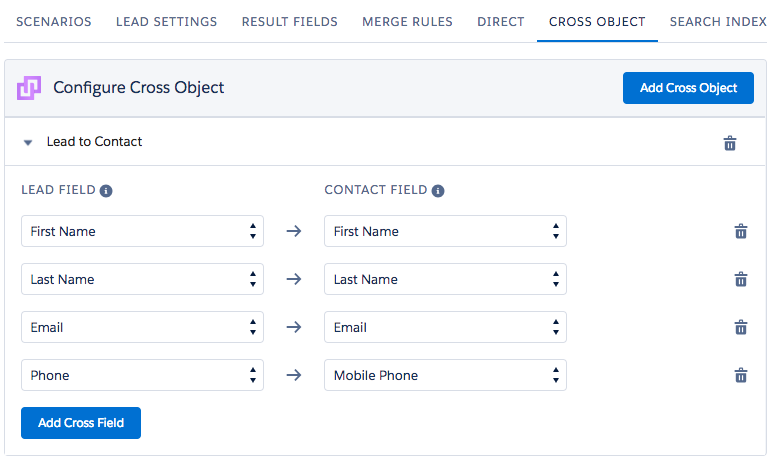Image resolution: width=776 pixels, height=464 pixels.
Task: Delete the Lead to Contact cross object
Action: 729,143
